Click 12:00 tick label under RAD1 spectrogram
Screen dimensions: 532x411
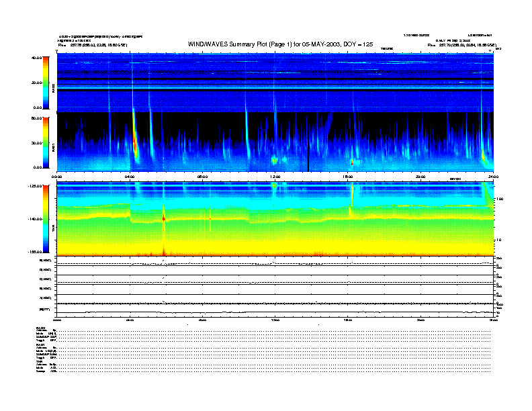pos(275,177)
